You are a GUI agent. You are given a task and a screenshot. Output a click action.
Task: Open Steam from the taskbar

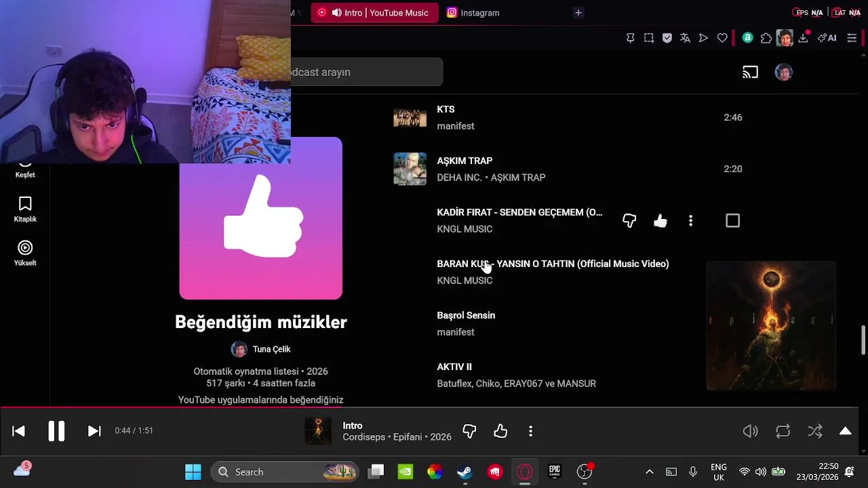coord(465,472)
